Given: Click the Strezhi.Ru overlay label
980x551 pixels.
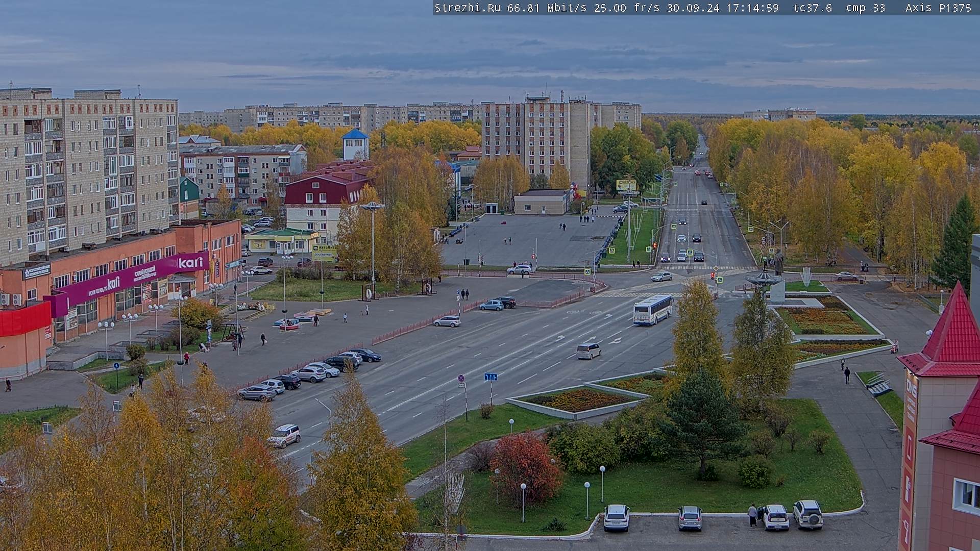Looking at the screenshot, I should point(468,8).
